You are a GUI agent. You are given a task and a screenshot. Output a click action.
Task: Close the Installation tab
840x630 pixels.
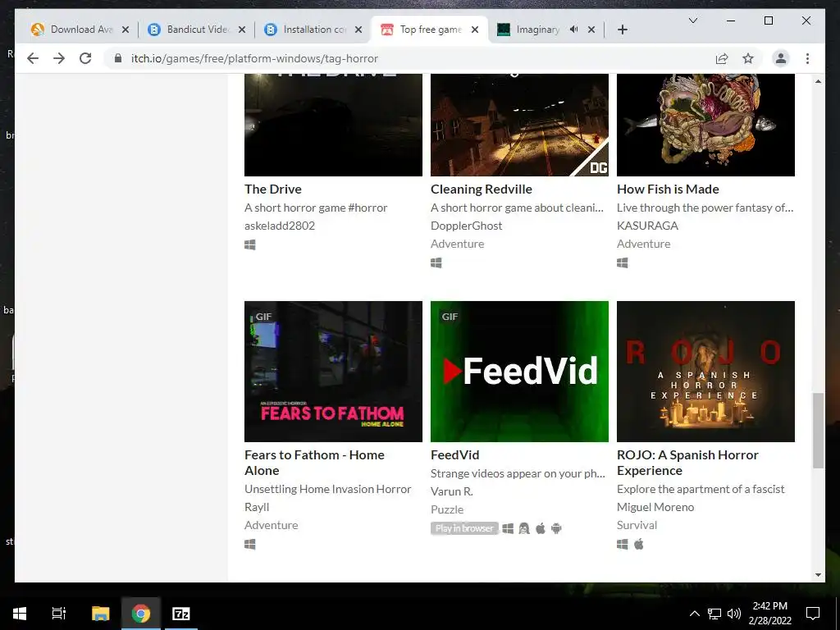pyautogui.click(x=358, y=30)
